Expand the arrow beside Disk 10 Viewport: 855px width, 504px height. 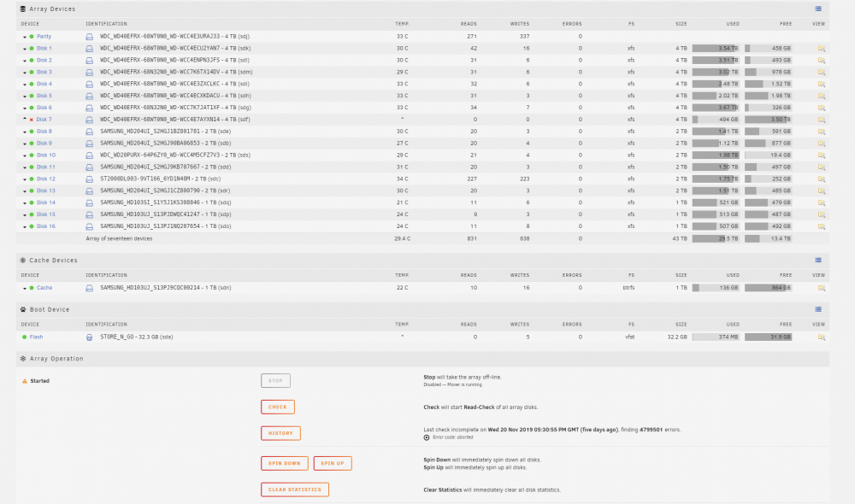25,155
